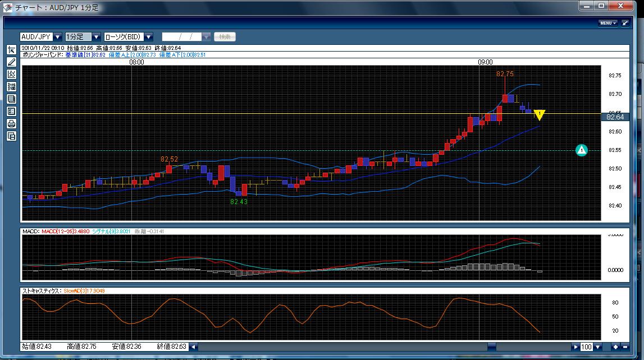Click the printer icon to print chart

point(11,123)
